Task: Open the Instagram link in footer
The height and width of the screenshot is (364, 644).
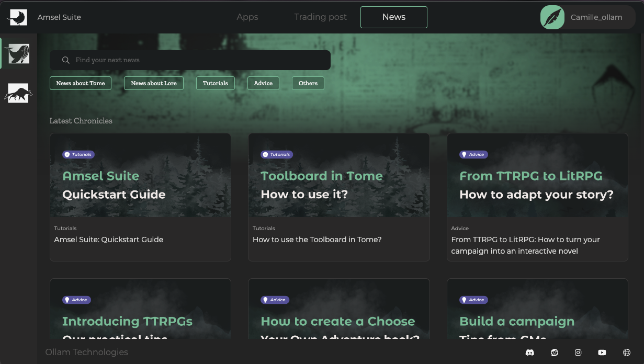Action: tap(578, 352)
